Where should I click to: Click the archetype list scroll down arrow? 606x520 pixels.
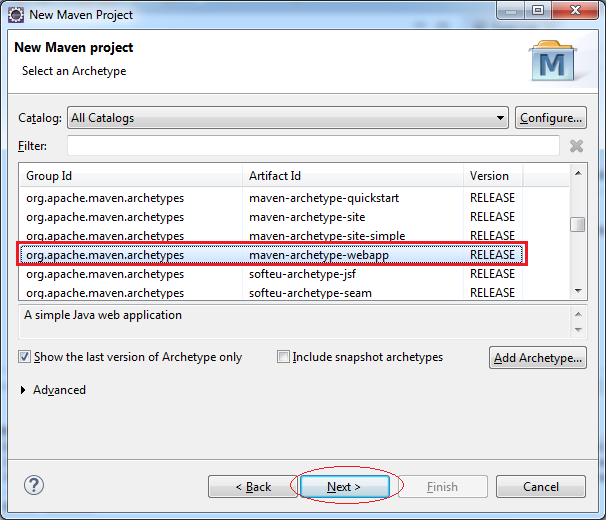tap(578, 291)
